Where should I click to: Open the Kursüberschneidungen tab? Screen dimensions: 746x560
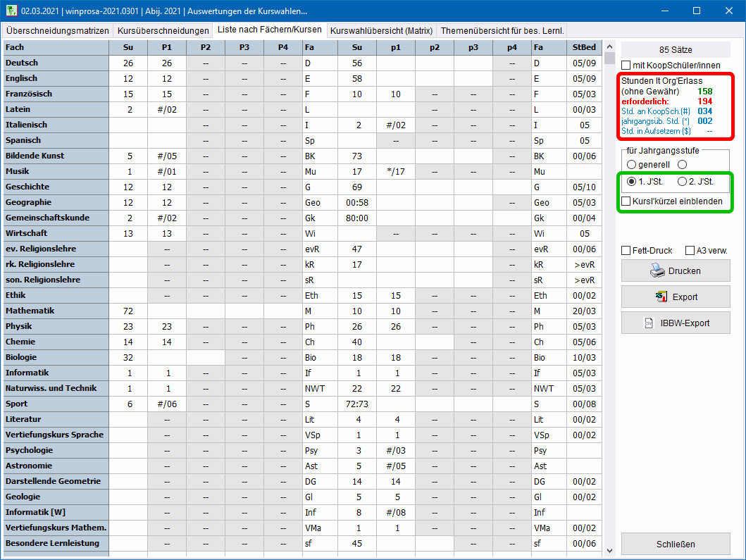163,31
